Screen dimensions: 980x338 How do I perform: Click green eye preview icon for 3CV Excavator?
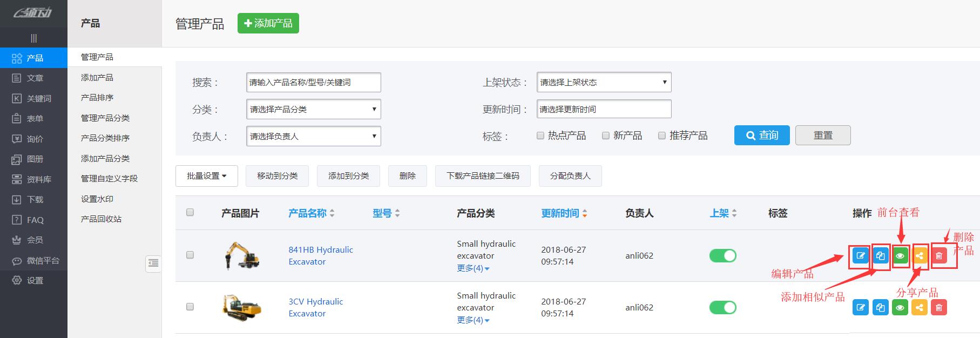coord(900,308)
